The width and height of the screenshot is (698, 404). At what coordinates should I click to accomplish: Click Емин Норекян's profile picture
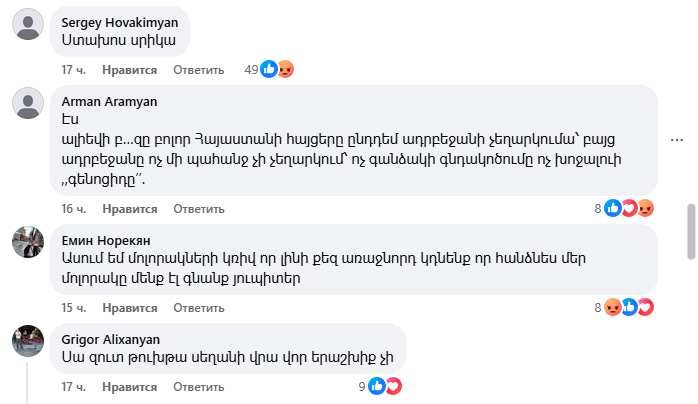click(27, 241)
